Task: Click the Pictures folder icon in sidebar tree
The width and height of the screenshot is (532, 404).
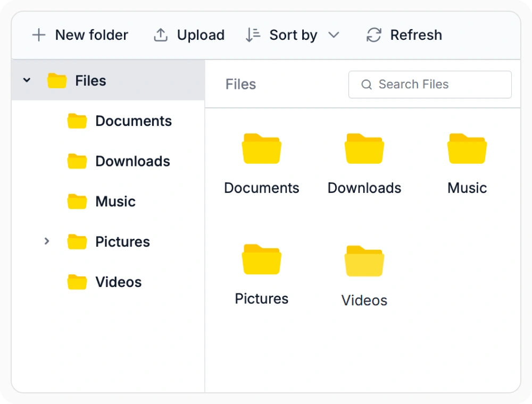Action: point(77,242)
